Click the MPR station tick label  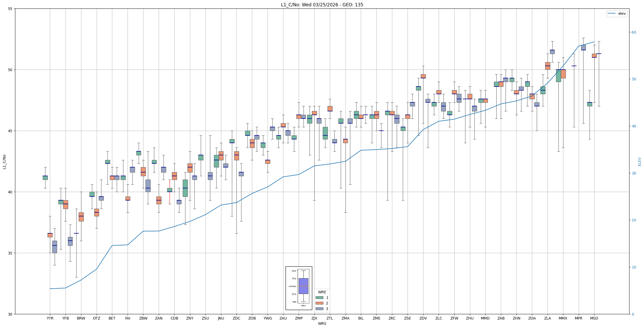[x=578, y=318]
